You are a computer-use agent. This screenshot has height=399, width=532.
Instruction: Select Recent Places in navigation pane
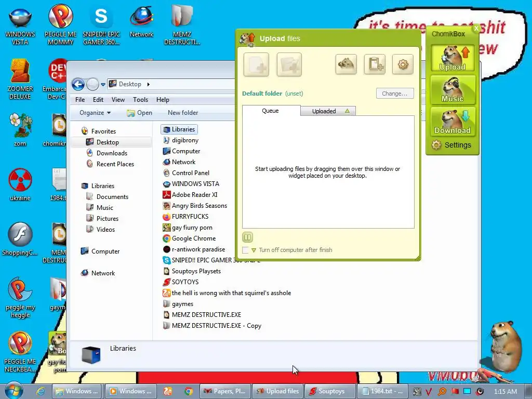(x=110, y=164)
